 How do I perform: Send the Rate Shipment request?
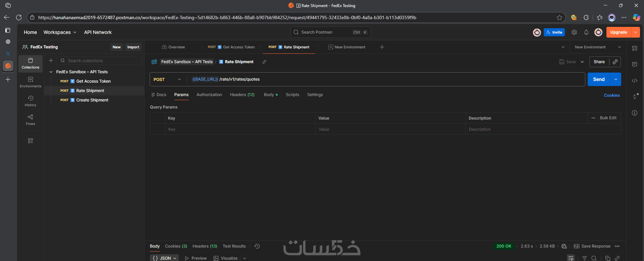tap(599, 79)
